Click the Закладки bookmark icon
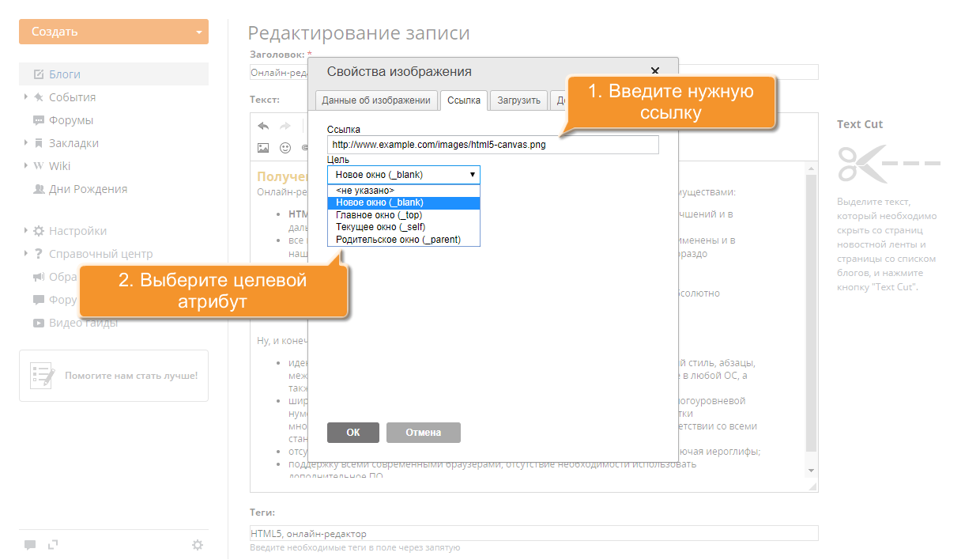The height and width of the screenshot is (560, 980). point(39,143)
